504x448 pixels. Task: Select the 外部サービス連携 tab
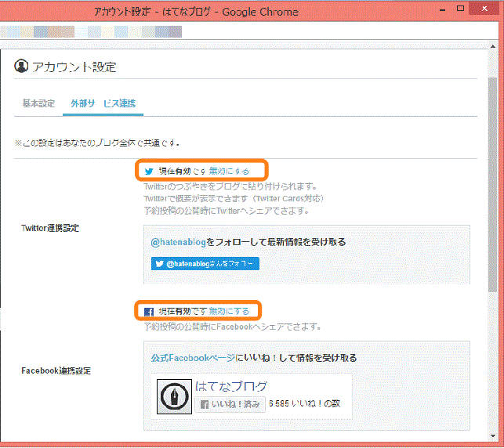103,103
